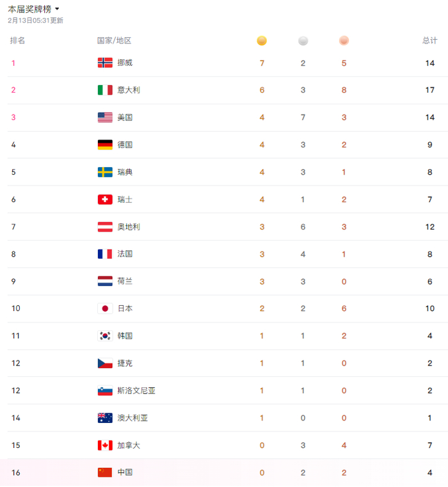Click the Japan flag icon
The width and height of the screenshot is (448, 487).
click(105, 308)
